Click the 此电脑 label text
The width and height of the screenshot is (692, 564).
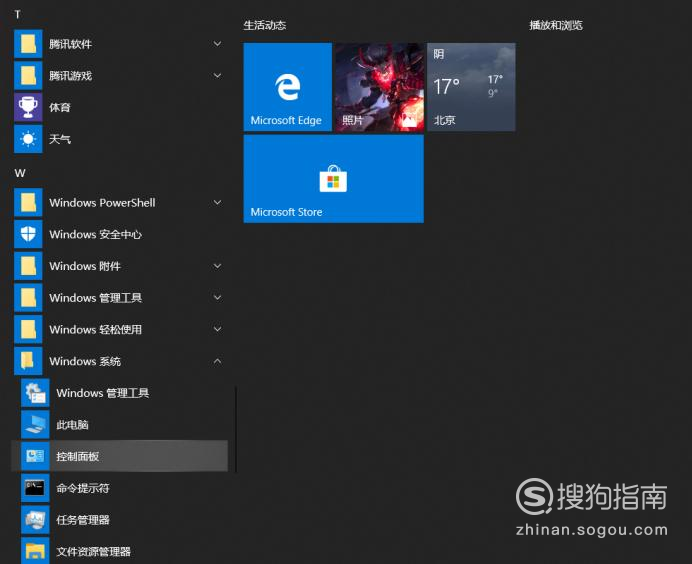(72, 425)
